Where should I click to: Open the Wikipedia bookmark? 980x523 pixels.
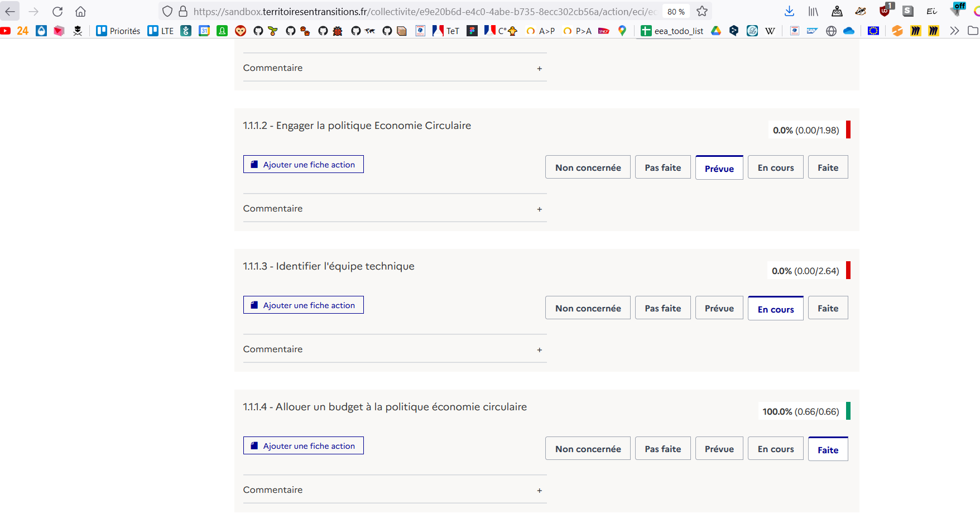[x=770, y=31]
